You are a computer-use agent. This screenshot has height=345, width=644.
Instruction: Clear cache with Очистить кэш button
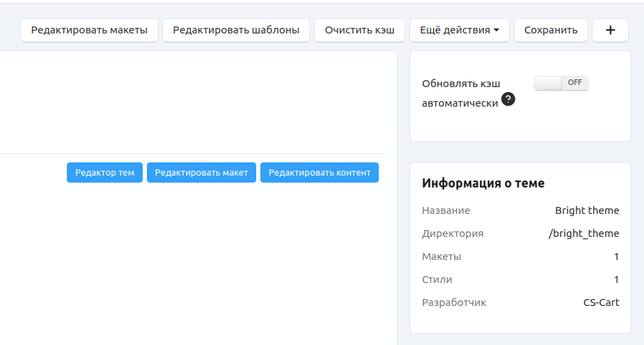(359, 31)
